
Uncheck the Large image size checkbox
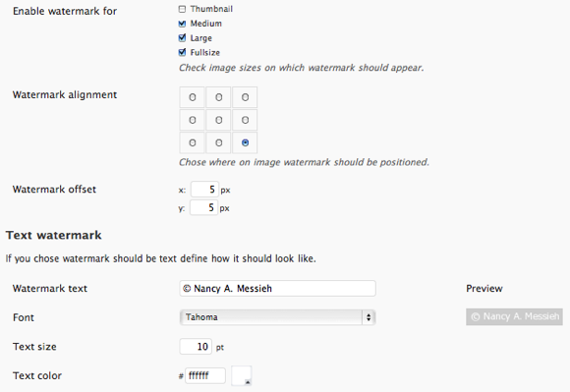click(182, 37)
